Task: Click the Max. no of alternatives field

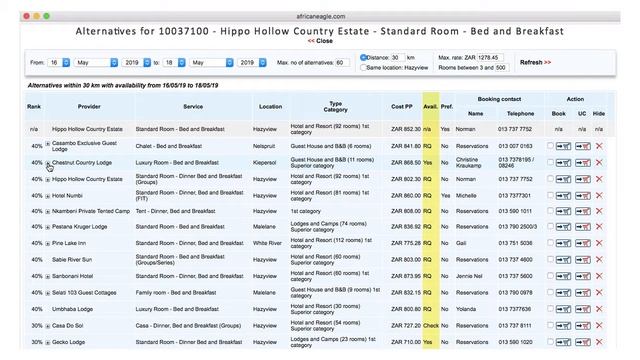Action: (x=342, y=63)
